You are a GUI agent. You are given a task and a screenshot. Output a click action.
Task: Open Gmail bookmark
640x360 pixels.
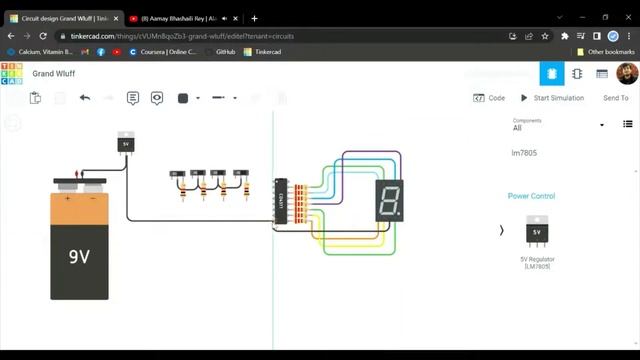[x=85, y=52]
